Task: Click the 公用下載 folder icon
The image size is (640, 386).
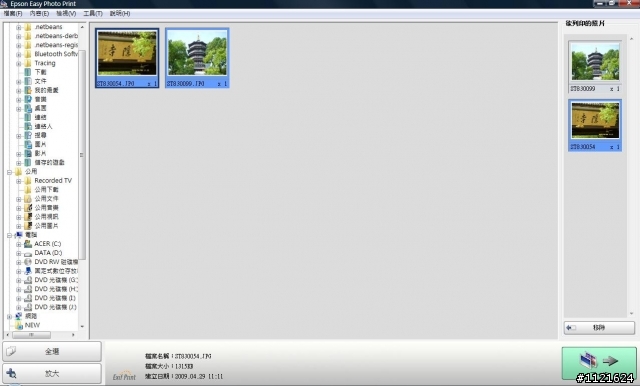Action: pos(28,190)
